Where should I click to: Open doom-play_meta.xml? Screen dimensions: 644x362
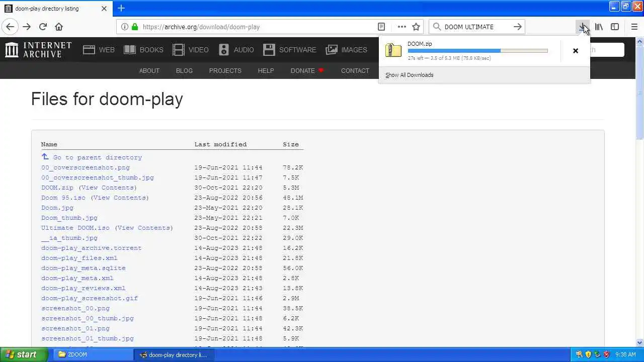[x=77, y=278]
